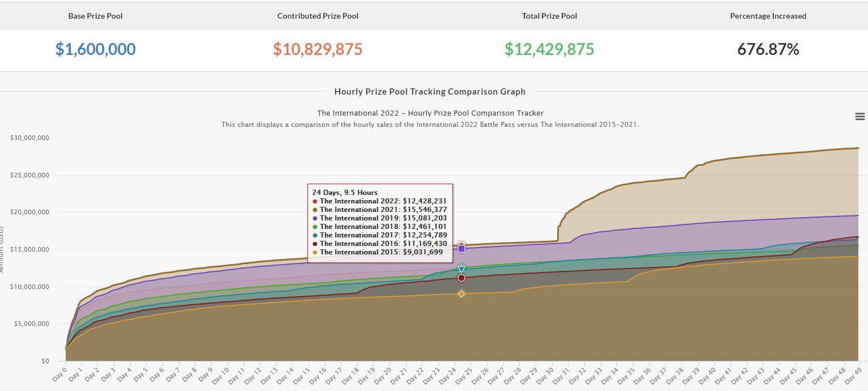
Task: Click the $5,000,000 y-axis label
Action: tap(31, 324)
